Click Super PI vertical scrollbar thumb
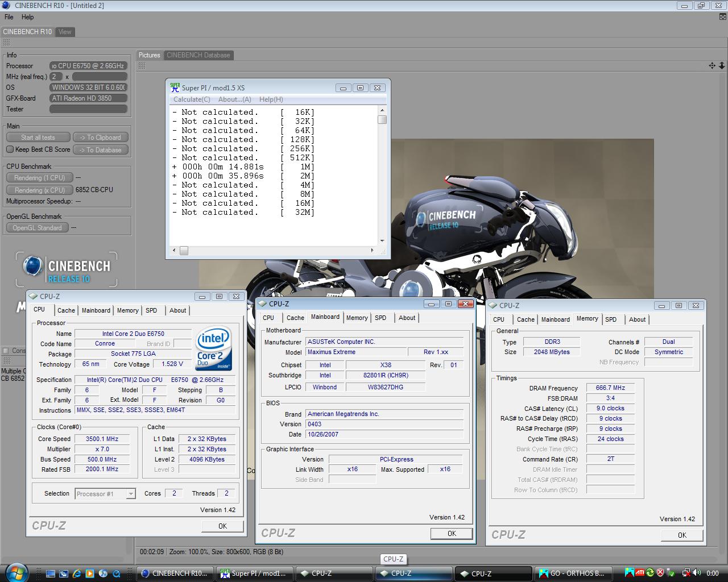The width and height of the screenshot is (728, 582). tap(382, 119)
